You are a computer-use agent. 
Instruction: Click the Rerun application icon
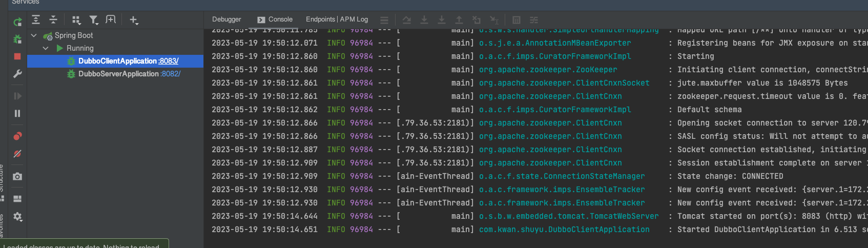17,22
